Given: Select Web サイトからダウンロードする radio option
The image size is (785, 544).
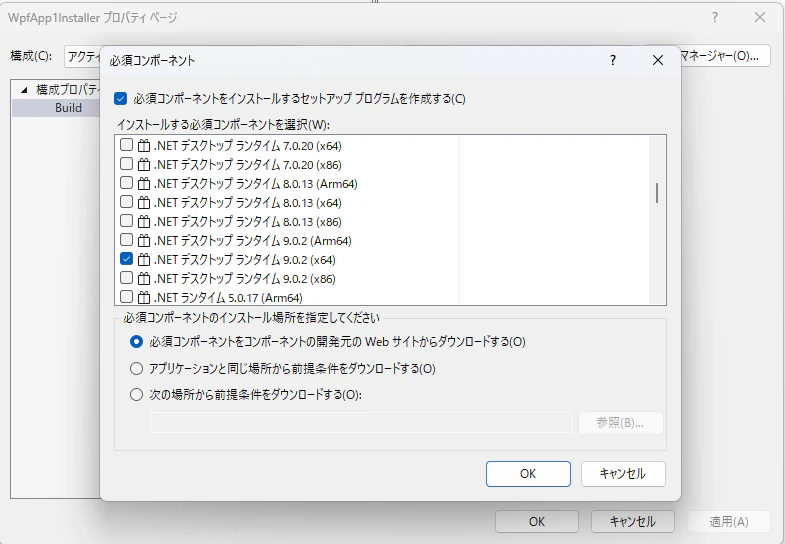Looking at the screenshot, I should coord(136,342).
